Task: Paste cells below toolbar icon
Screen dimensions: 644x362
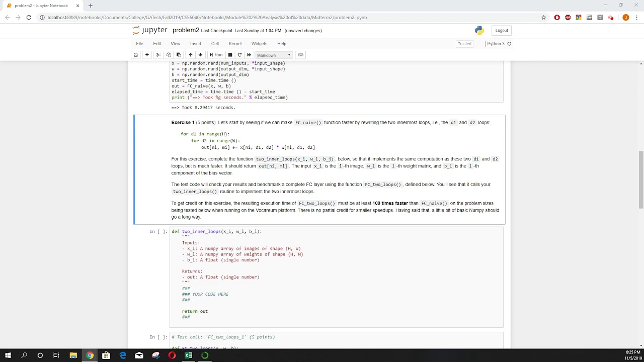Action: [x=178, y=55]
